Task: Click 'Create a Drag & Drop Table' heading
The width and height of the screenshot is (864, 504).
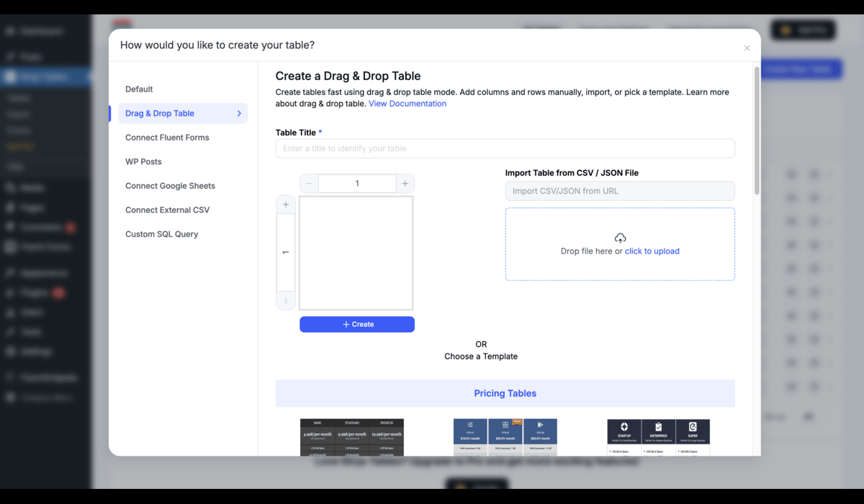Action: click(x=348, y=76)
